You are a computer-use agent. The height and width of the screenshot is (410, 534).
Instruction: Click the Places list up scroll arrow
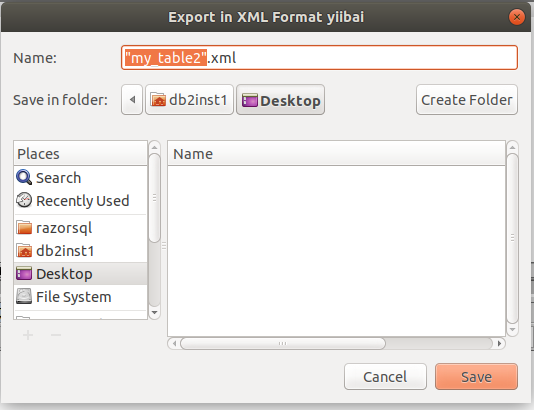(155, 147)
